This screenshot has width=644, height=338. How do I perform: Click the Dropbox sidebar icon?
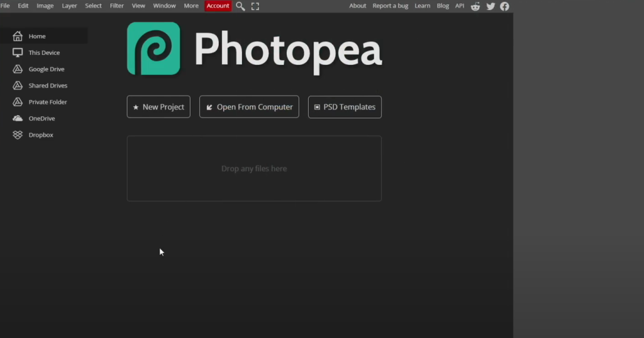pos(18,135)
